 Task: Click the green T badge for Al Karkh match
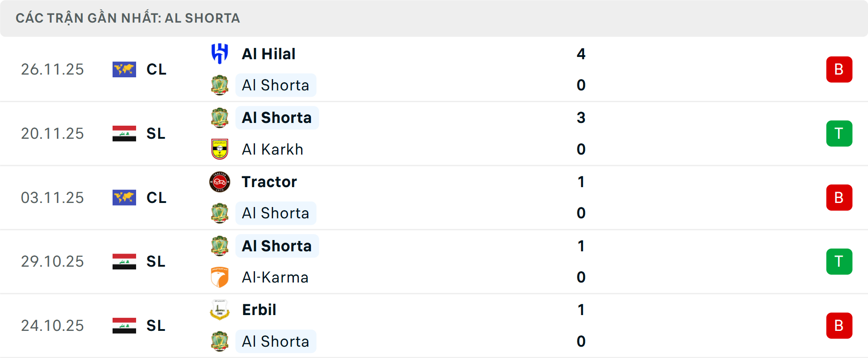click(x=839, y=133)
